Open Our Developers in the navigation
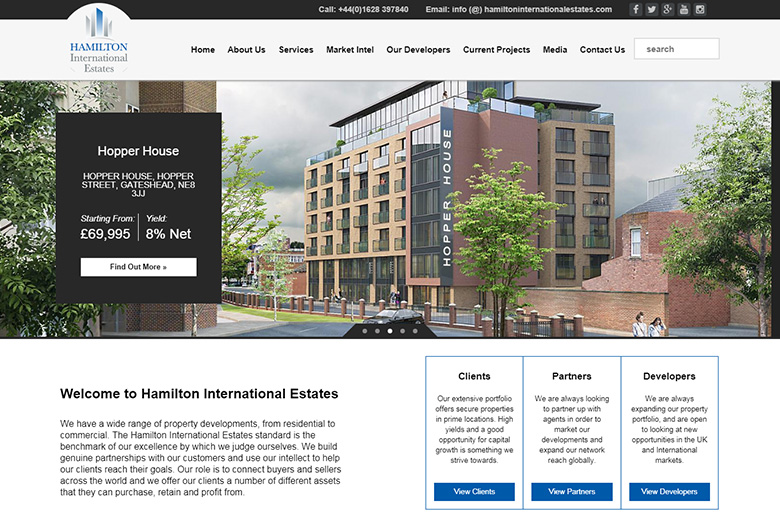 tap(418, 50)
